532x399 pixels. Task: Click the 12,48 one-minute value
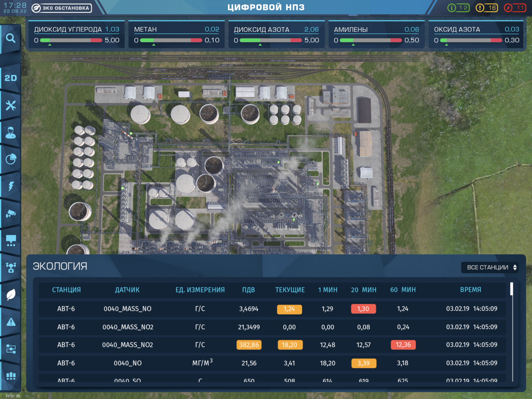click(x=327, y=345)
